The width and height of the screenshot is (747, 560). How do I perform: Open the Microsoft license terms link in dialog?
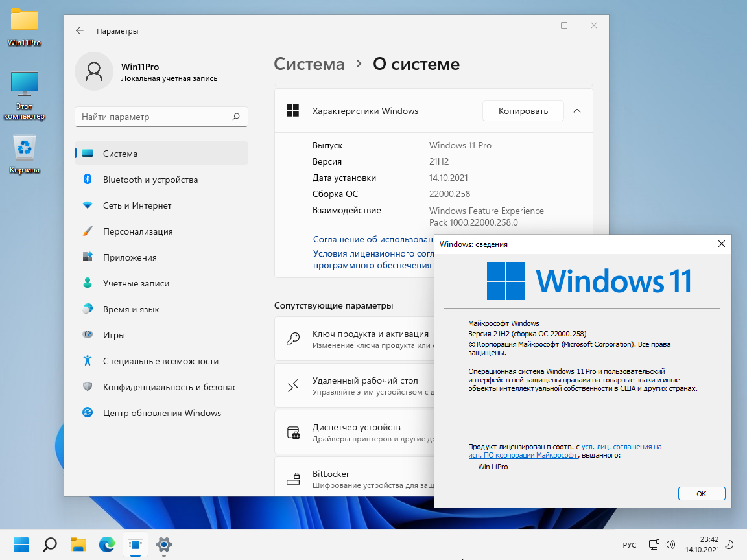621,447
